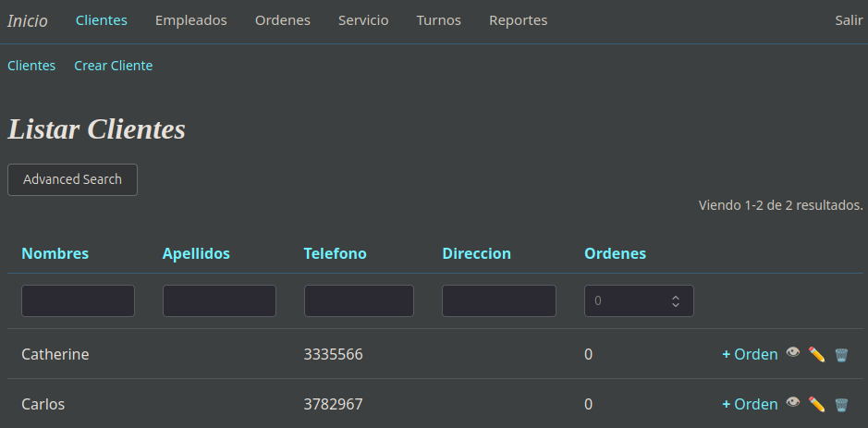Delete Catherine using the trash icon
The height and width of the screenshot is (428, 868).
tap(841, 355)
